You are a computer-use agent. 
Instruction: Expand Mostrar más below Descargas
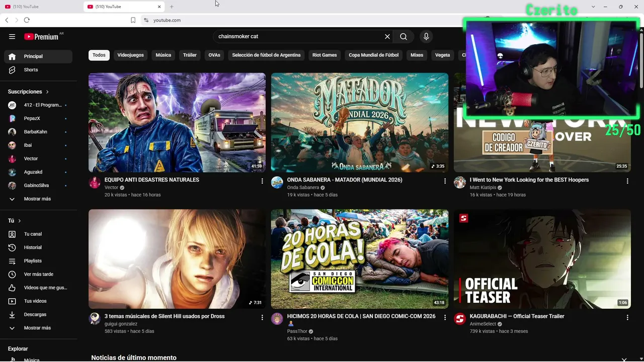click(38, 328)
